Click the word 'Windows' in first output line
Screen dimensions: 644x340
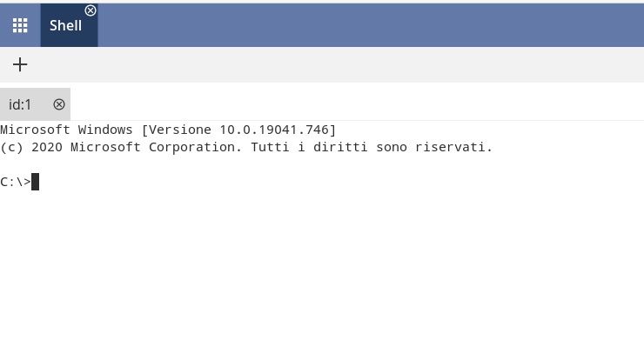[105, 130]
